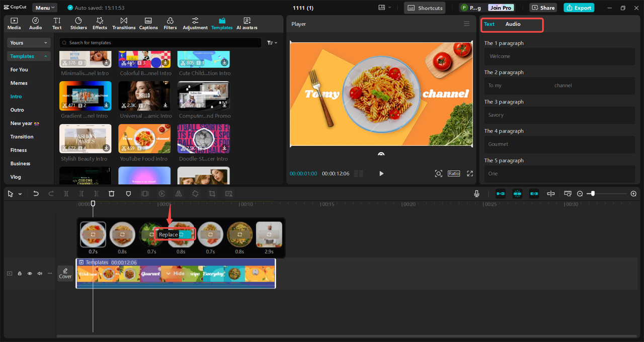Open the Audio library tab in top toolbar
The image size is (644, 342).
[x=36, y=23]
